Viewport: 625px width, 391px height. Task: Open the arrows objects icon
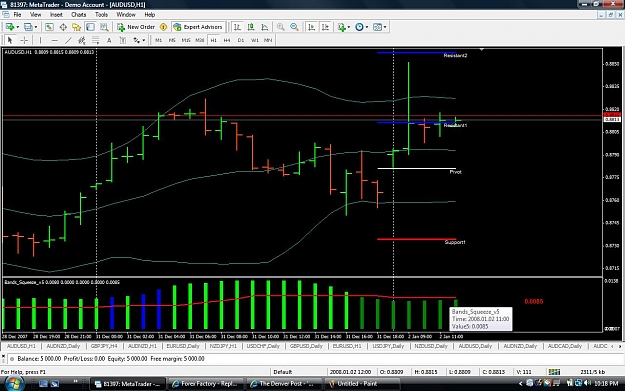[136, 40]
